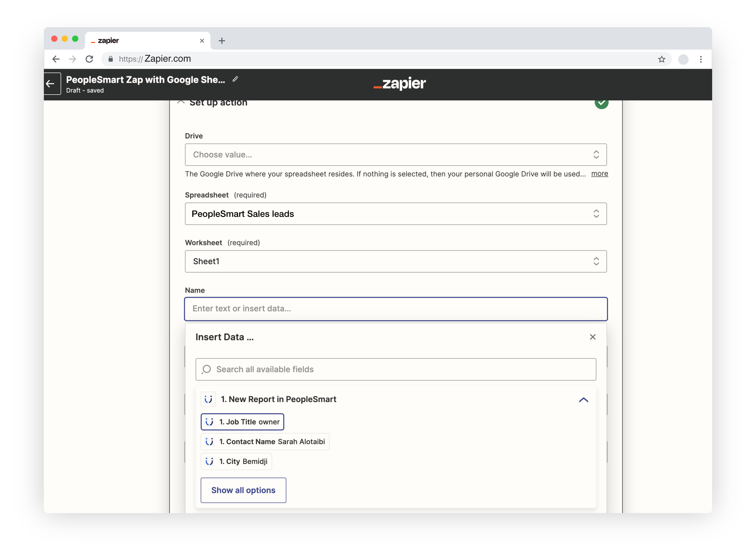Close the zapier browser tab

202,41
